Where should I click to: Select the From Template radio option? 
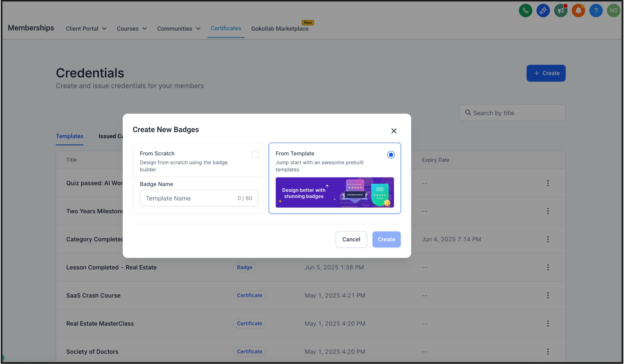(x=391, y=155)
